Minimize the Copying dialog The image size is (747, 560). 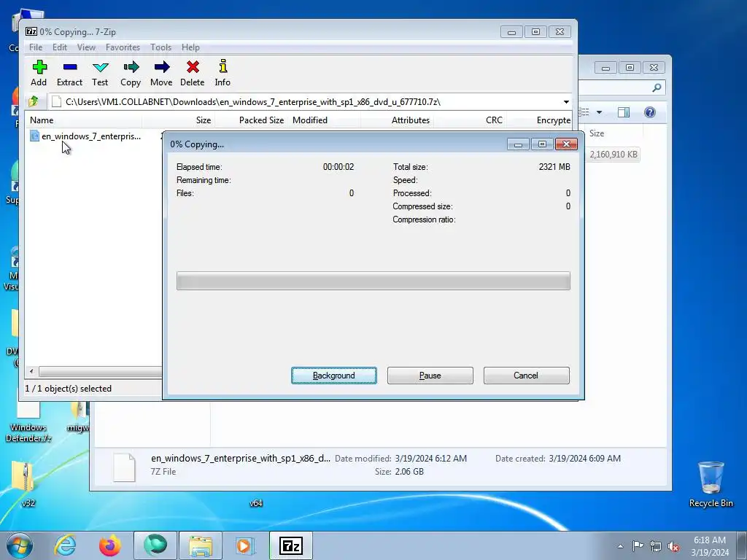(518, 144)
